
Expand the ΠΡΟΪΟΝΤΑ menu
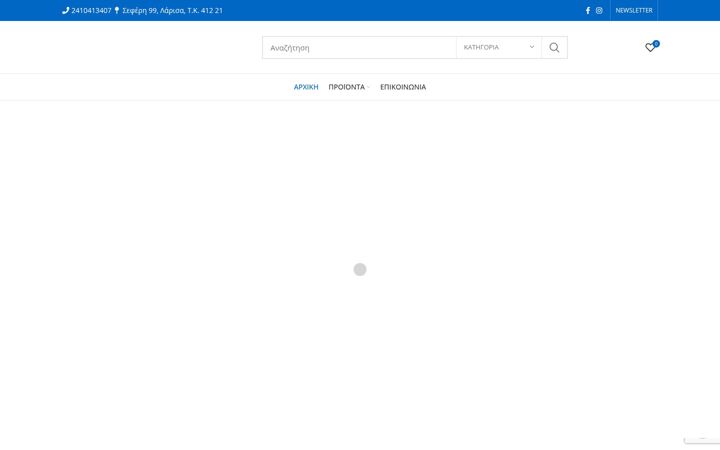(349, 87)
